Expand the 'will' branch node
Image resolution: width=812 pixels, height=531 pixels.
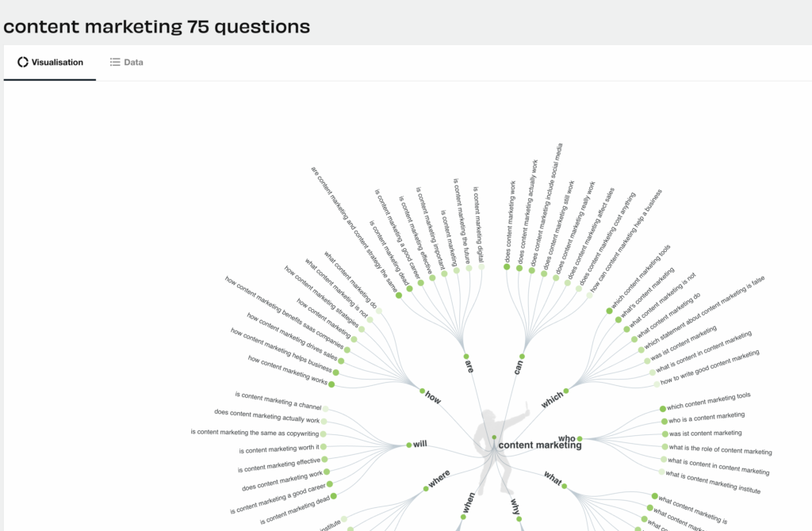click(x=408, y=445)
